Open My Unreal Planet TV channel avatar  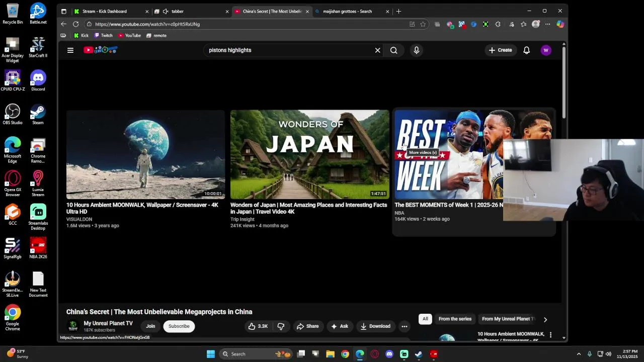(x=73, y=326)
